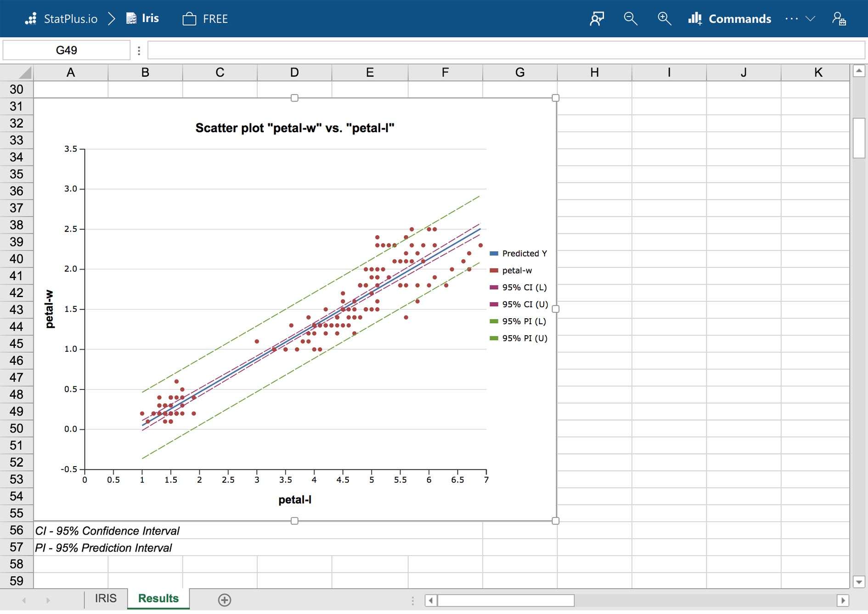Open the user account icon
Screen dimensions: 868x614
coord(839,19)
